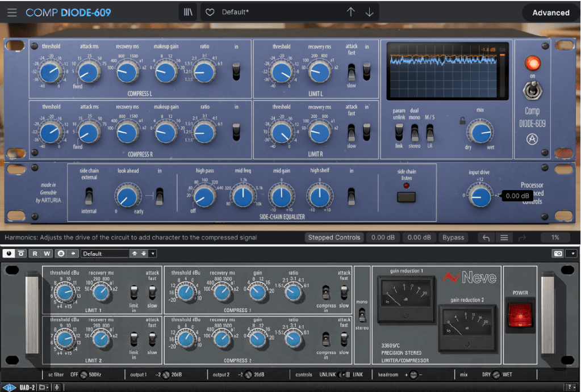
Task: Click the dry/wet mix knob
Action: coord(480,132)
